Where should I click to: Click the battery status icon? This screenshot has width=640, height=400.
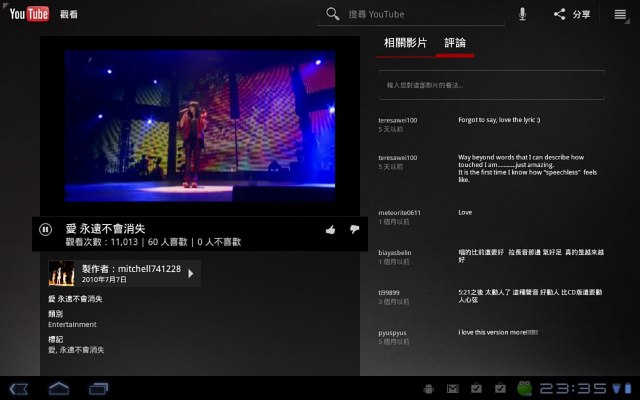click(x=628, y=389)
